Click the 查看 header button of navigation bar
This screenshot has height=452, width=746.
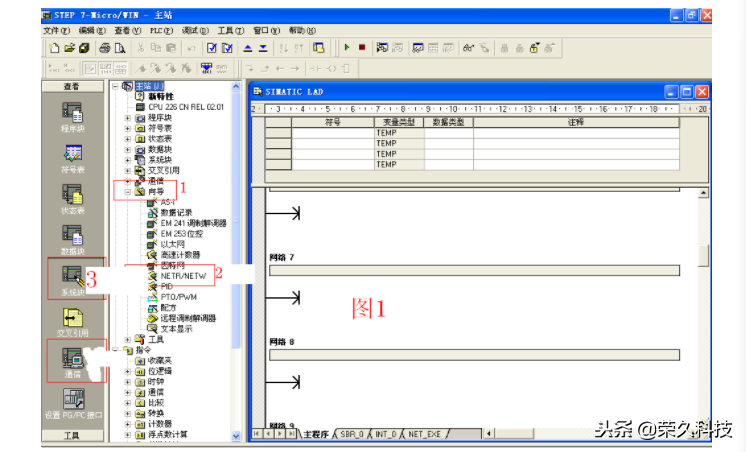pyautogui.click(x=72, y=87)
